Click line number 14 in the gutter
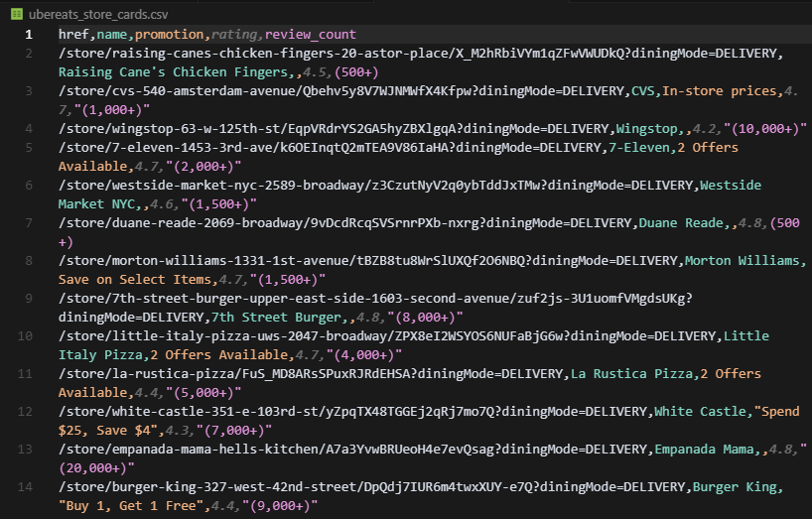This screenshot has height=519, width=812. point(26,486)
